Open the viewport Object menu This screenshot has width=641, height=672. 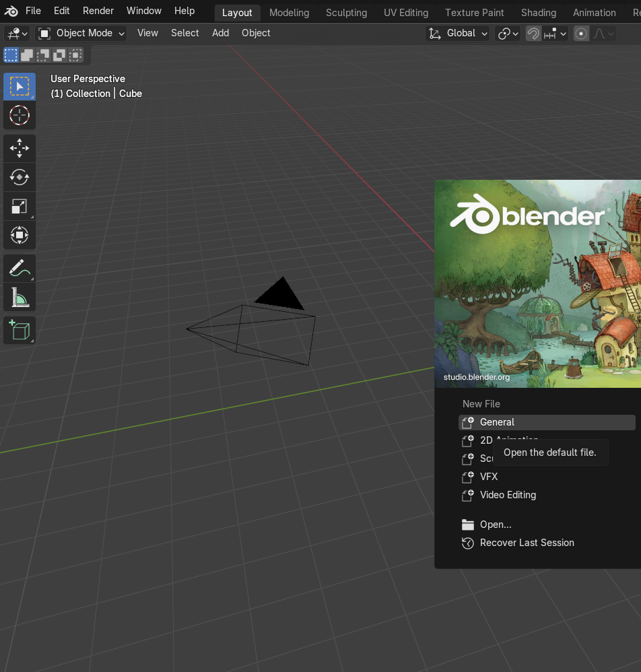pos(256,33)
